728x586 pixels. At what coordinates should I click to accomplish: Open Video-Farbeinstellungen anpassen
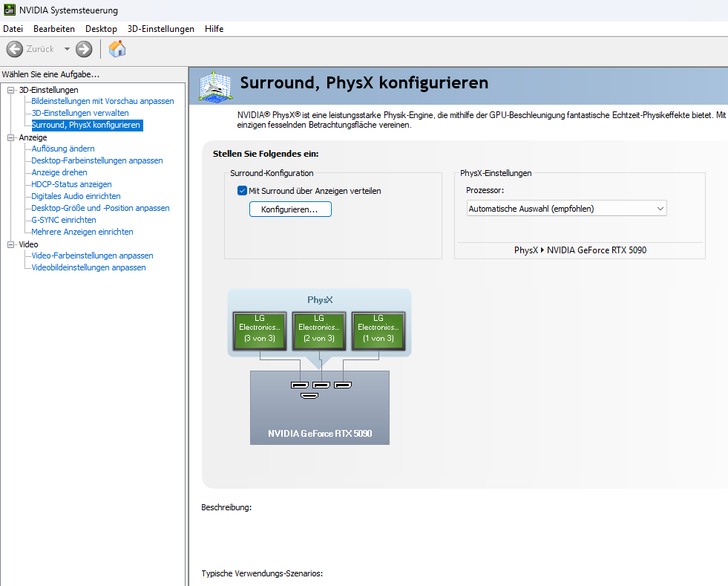coord(92,255)
